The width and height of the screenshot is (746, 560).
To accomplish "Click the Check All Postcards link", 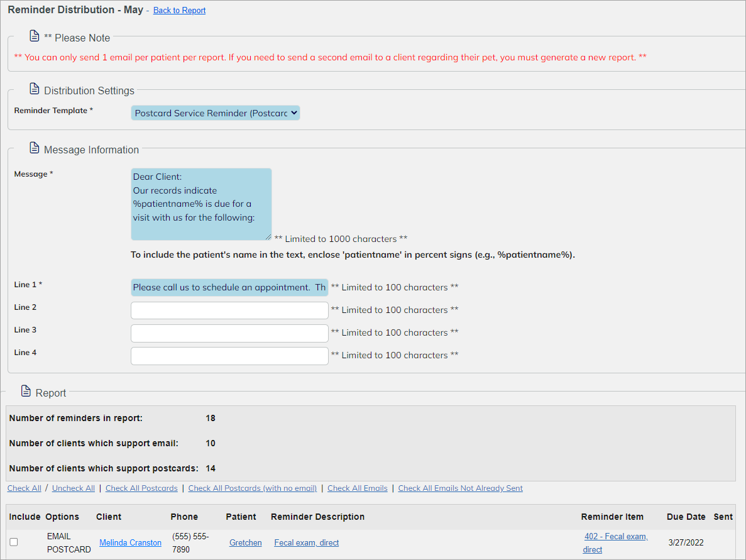I will tap(141, 488).
